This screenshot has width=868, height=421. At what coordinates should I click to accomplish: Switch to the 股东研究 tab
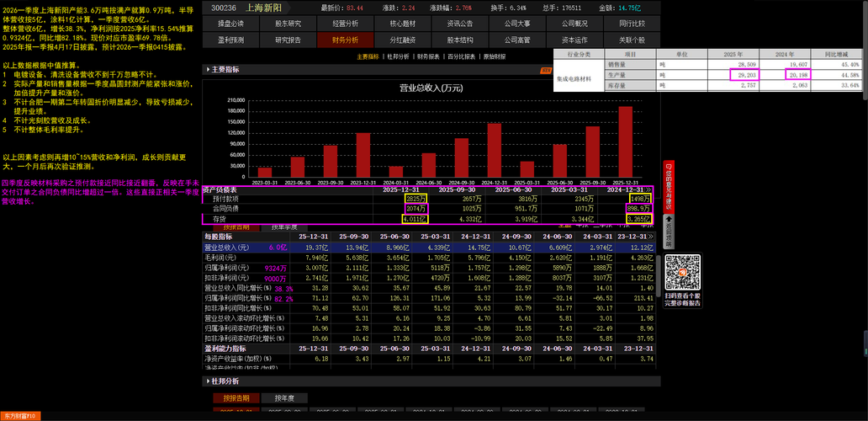point(288,24)
